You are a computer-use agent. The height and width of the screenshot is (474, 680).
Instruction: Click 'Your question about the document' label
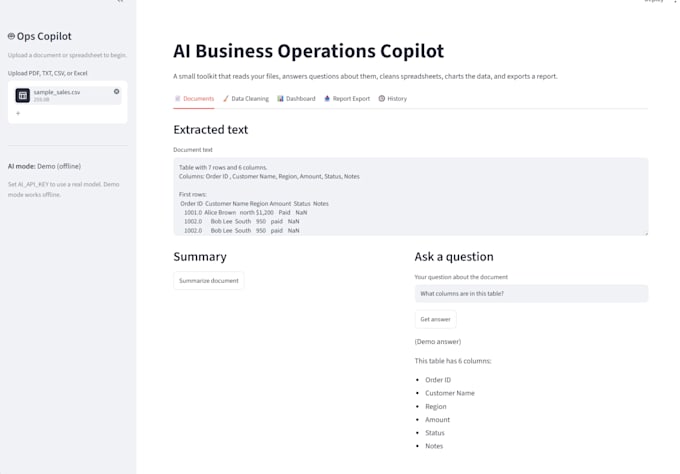(x=461, y=277)
